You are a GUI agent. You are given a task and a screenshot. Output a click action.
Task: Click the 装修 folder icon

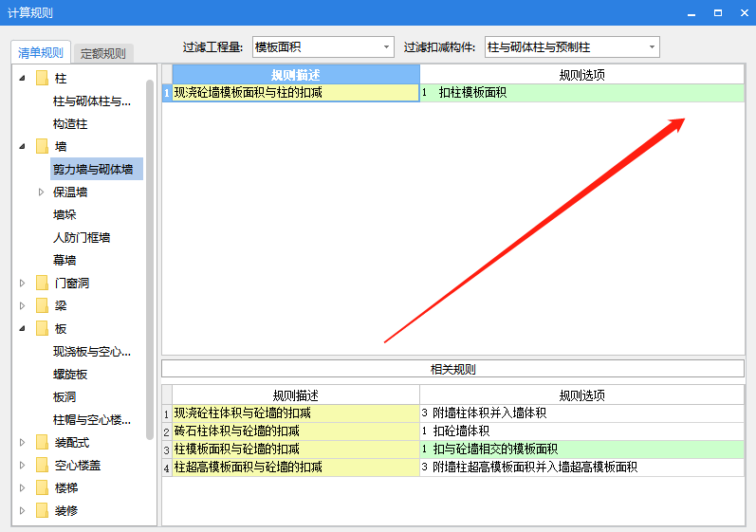(x=43, y=510)
